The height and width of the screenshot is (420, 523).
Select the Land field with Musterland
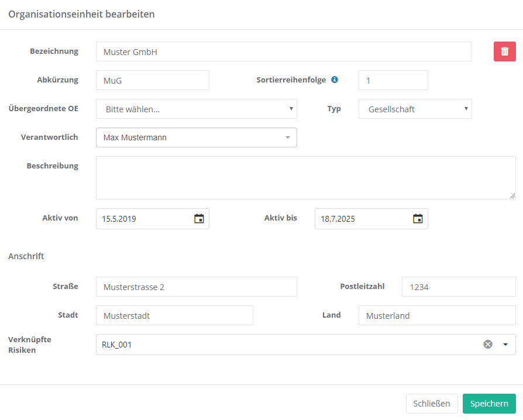[436, 315]
